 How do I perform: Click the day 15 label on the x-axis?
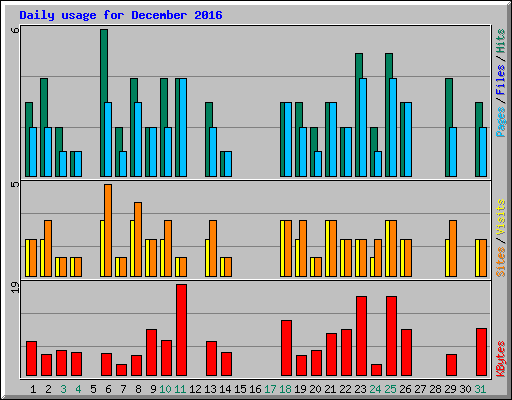click(240, 389)
